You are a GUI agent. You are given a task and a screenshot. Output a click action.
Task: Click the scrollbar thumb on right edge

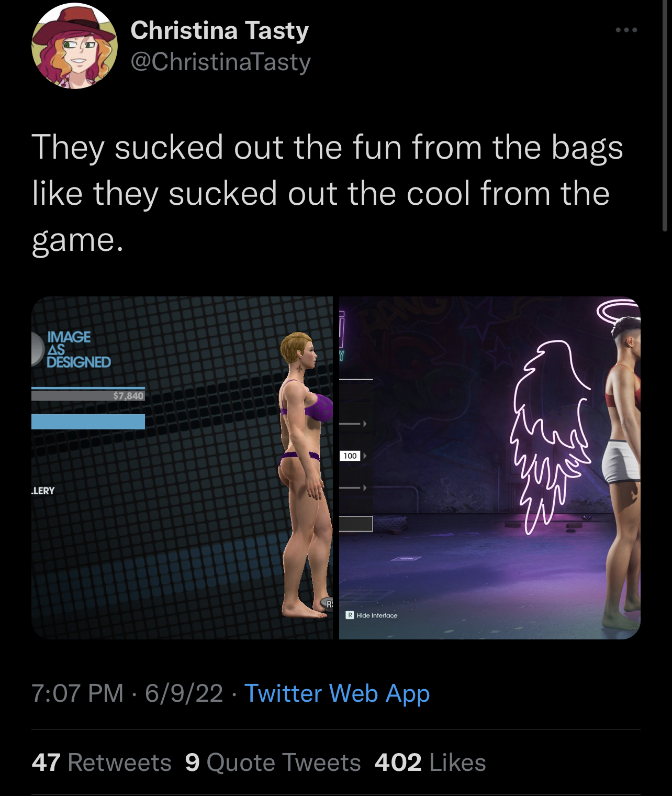click(x=665, y=116)
